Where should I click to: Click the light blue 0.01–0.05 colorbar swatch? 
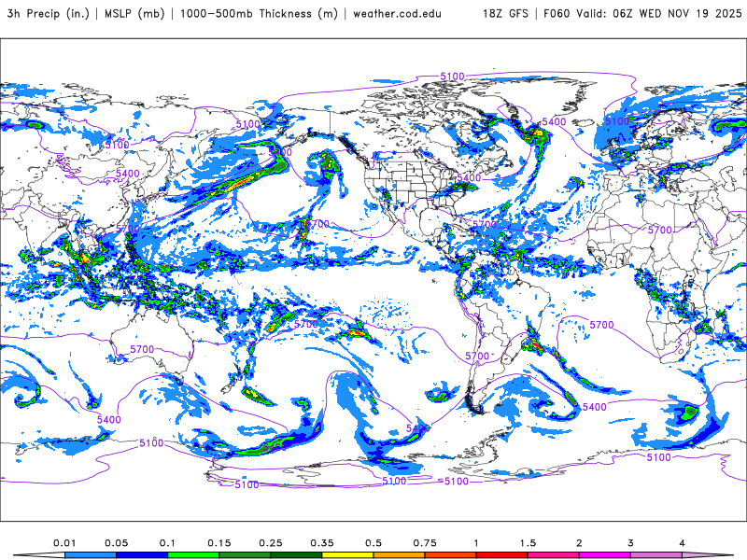[x=91, y=555]
